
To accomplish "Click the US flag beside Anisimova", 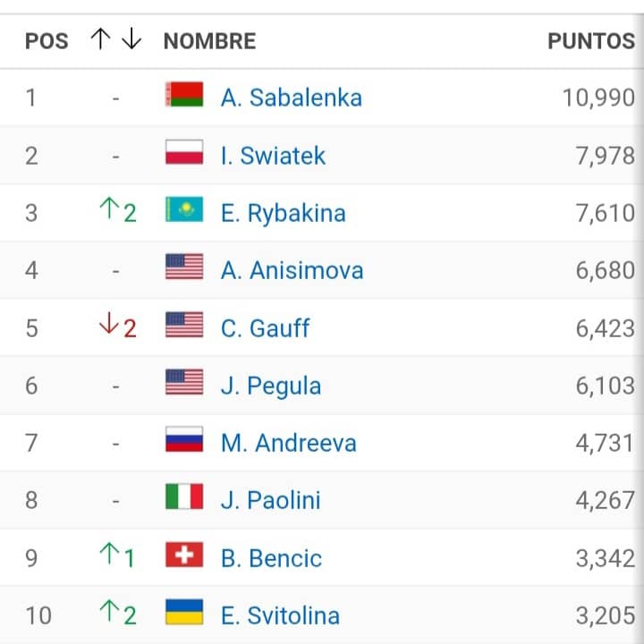I will pos(184,268).
